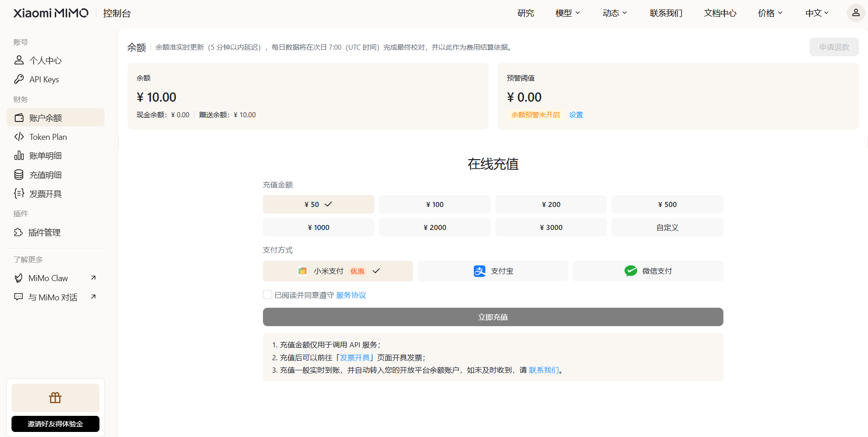Screen dimensions: 868x437
Task: Check the 已阅读并同意遵守 agreement checkbox
Action: pos(267,294)
